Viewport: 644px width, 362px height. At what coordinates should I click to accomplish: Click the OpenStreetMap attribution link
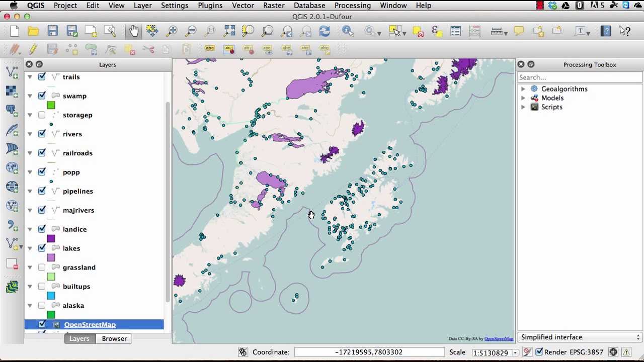499,339
